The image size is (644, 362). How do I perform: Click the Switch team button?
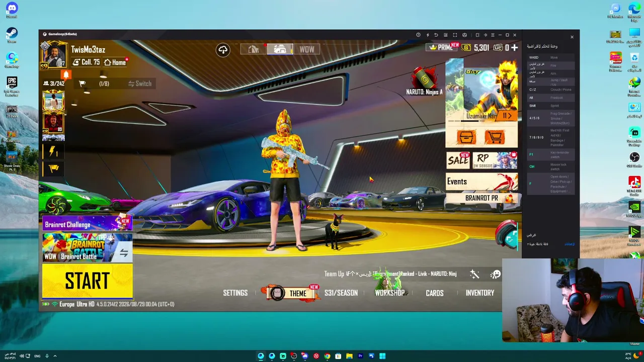(x=139, y=83)
